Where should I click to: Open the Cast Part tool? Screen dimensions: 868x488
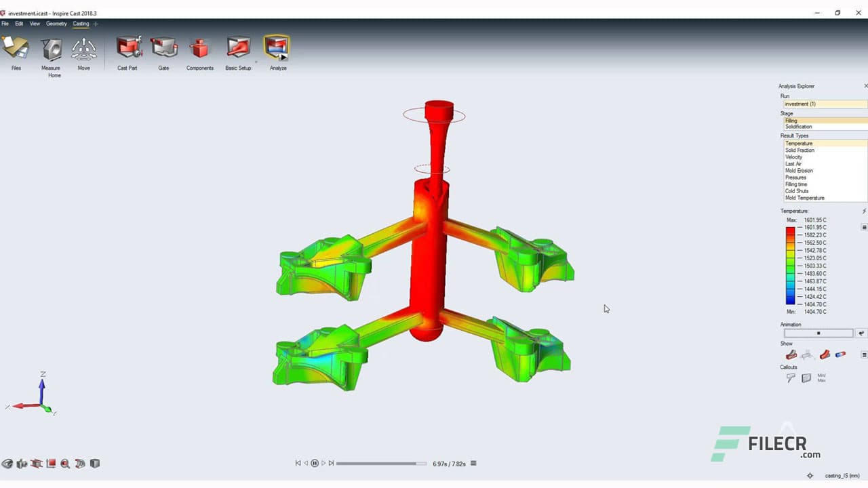tap(127, 48)
